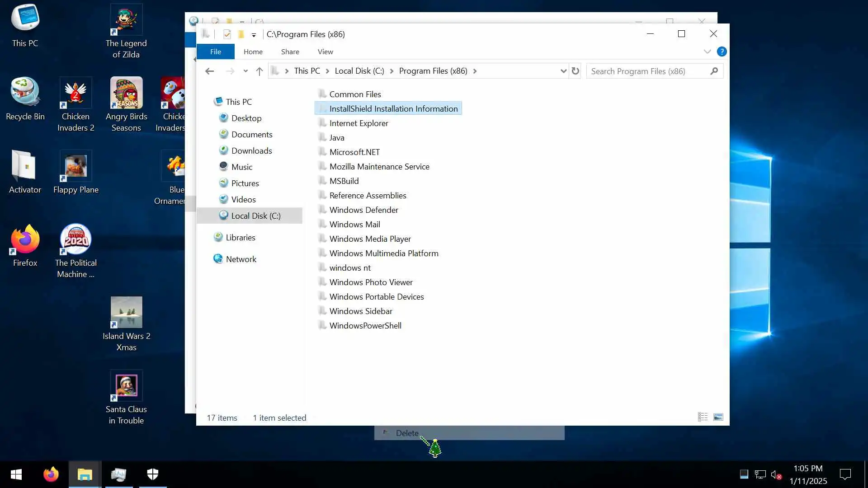Switch to details view layout
The height and width of the screenshot is (488, 868).
(x=703, y=417)
